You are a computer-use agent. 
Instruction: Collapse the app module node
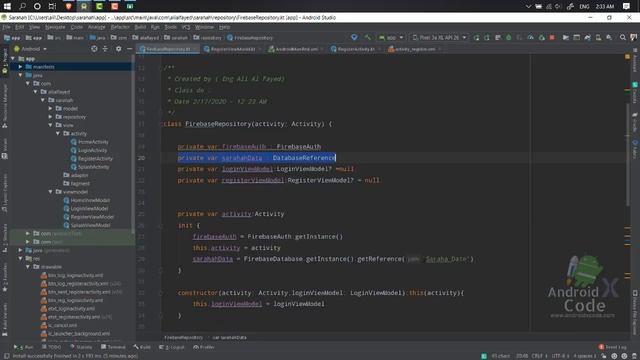tap(13, 59)
